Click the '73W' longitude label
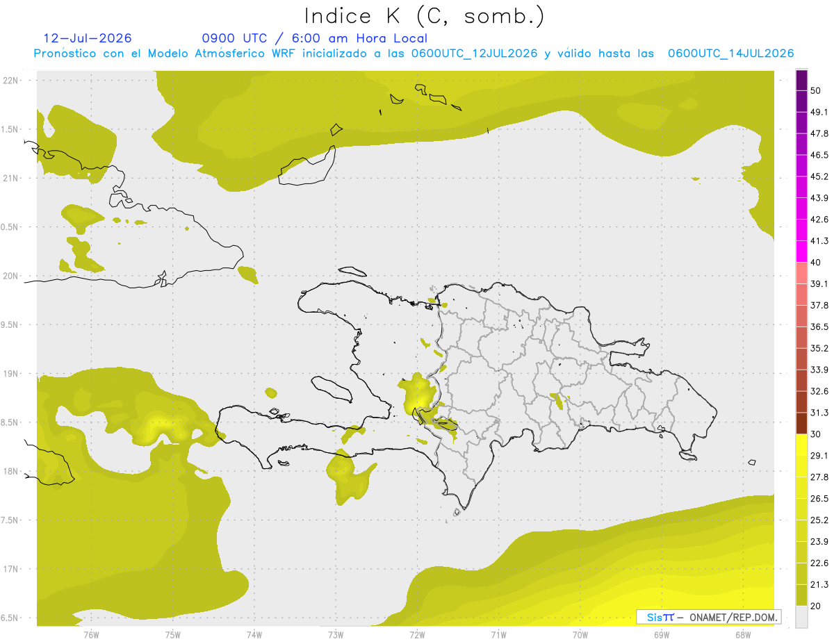Image resolution: width=834 pixels, height=644 pixels. click(336, 635)
